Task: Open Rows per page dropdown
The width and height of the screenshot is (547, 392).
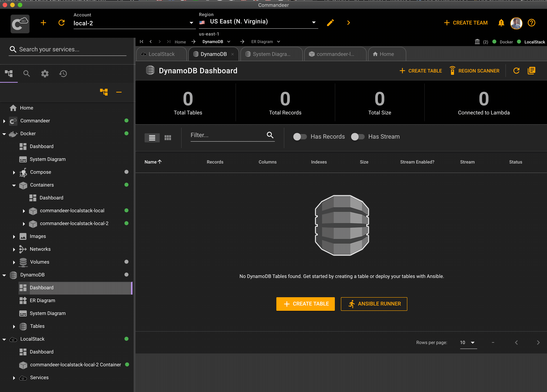Action: click(x=468, y=343)
